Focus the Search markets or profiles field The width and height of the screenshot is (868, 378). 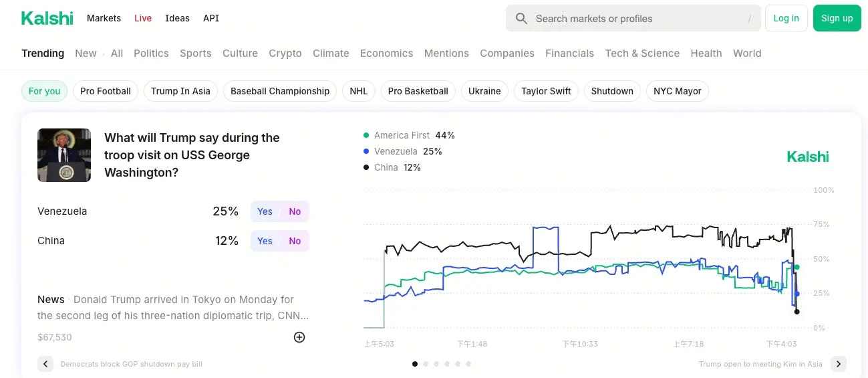[635, 19]
